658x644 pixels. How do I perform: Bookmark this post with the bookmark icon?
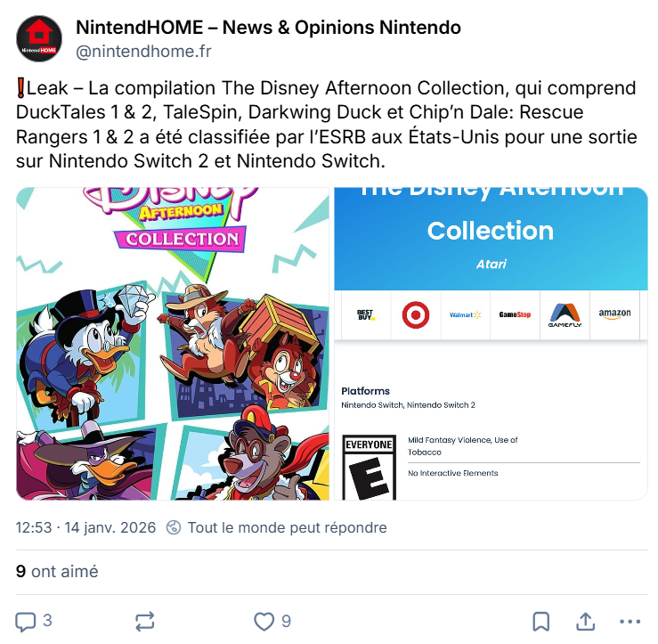[541, 622]
